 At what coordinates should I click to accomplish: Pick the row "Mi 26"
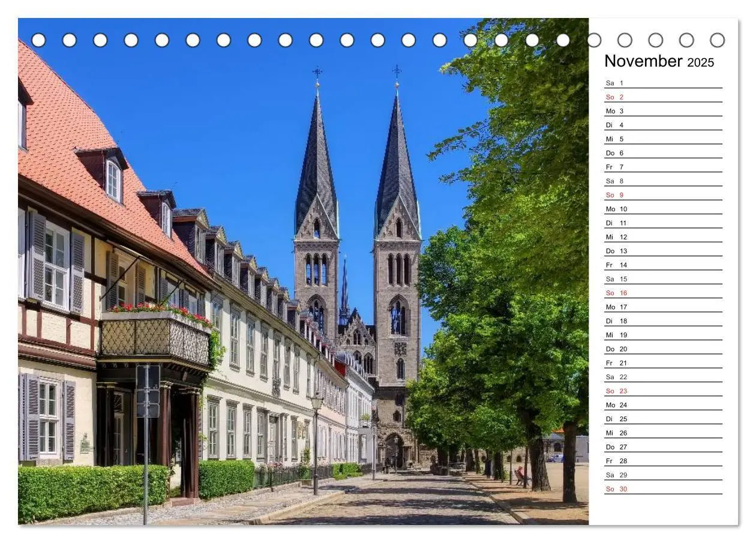coord(663,433)
